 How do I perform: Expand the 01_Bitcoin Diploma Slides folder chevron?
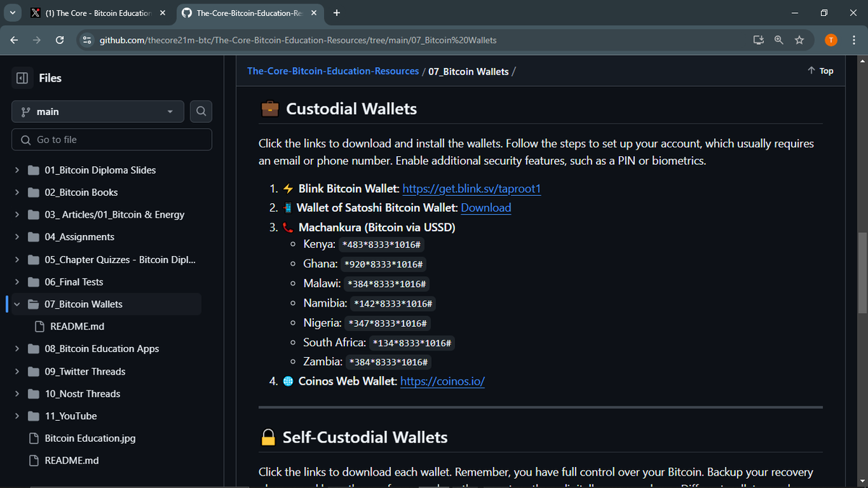pyautogui.click(x=17, y=171)
